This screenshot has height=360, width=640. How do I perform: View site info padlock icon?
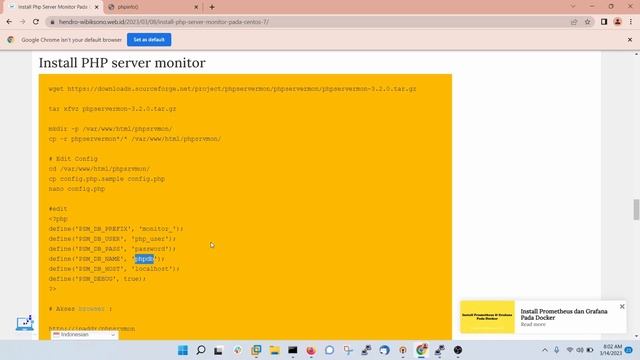point(52,22)
